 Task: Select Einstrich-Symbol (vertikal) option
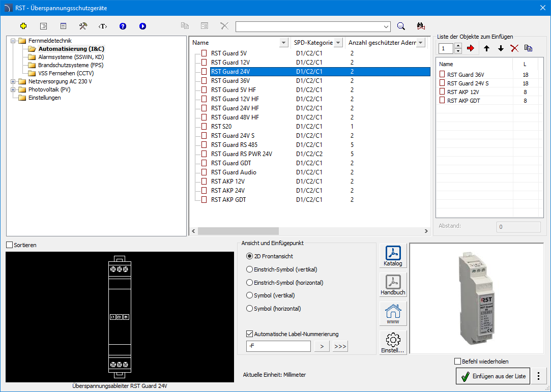click(x=249, y=269)
